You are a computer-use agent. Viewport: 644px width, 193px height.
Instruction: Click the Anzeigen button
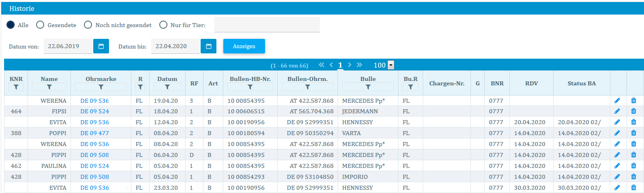click(244, 46)
